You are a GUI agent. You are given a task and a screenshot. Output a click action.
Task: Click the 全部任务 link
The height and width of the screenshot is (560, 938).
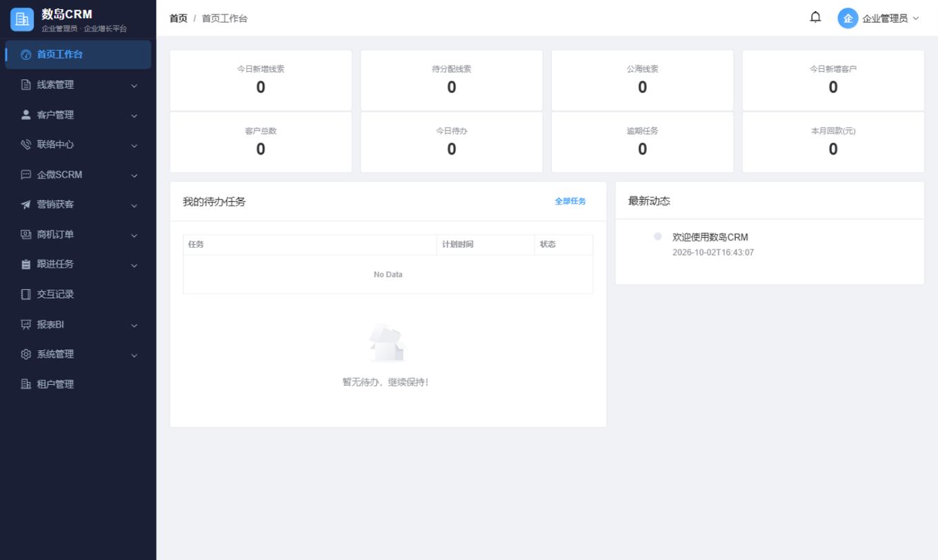570,201
